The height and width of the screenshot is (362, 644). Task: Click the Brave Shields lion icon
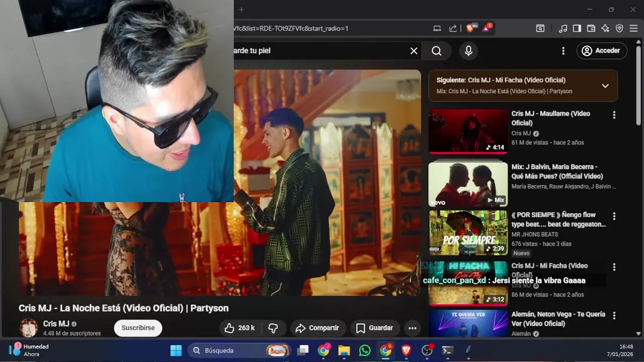point(470,28)
